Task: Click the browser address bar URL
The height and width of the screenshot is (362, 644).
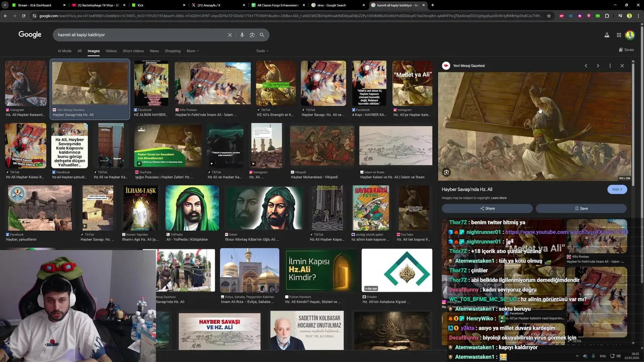Action: coord(290,16)
